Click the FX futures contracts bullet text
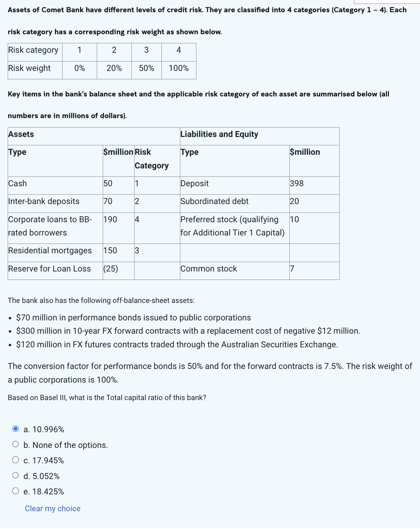 pyautogui.click(x=177, y=345)
